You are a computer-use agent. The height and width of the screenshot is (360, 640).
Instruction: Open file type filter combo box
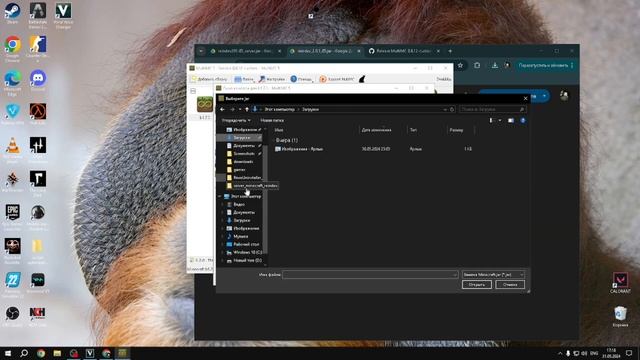[493, 275]
